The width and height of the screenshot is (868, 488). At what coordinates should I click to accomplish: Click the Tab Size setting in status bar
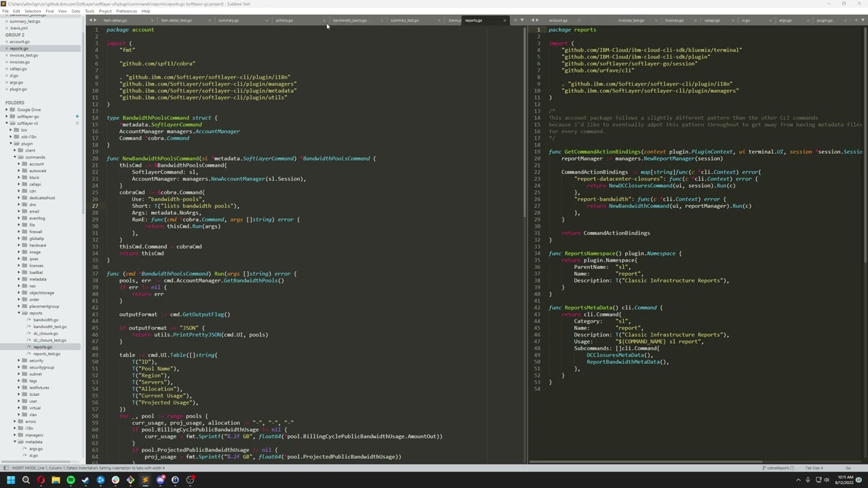814,468
